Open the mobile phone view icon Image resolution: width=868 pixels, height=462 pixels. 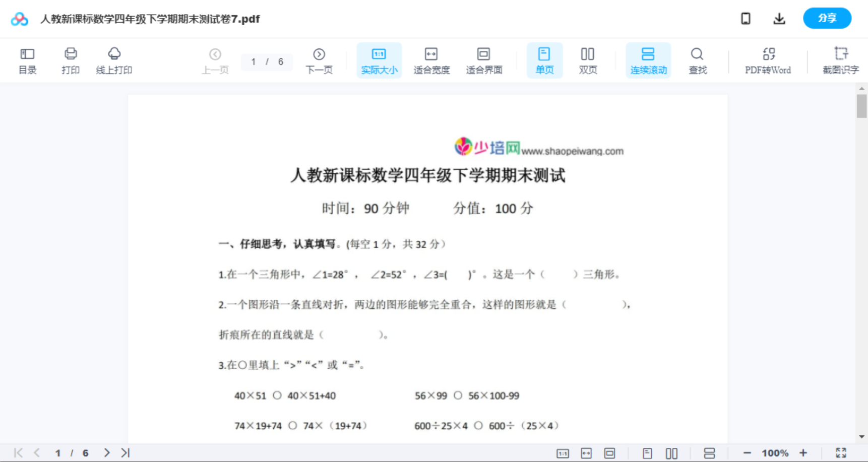click(746, 18)
